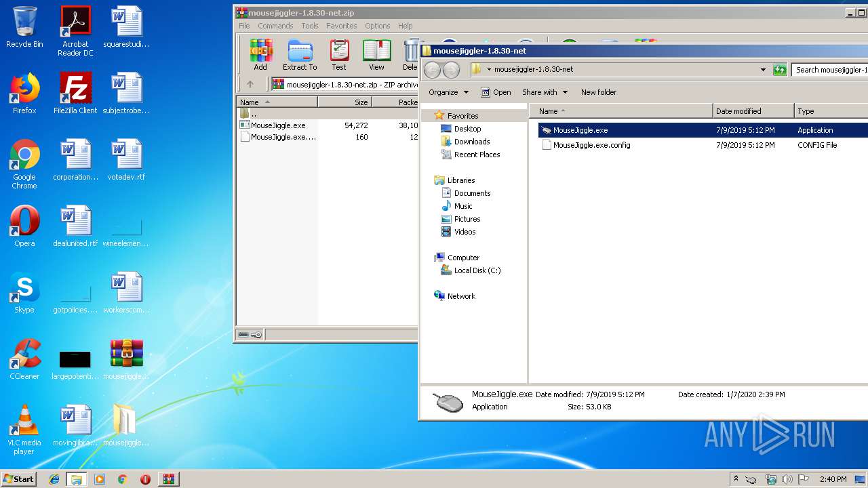Viewport: 868px width, 488px height.
Task: Select votedev.rtf desktop document
Action: coord(126,160)
